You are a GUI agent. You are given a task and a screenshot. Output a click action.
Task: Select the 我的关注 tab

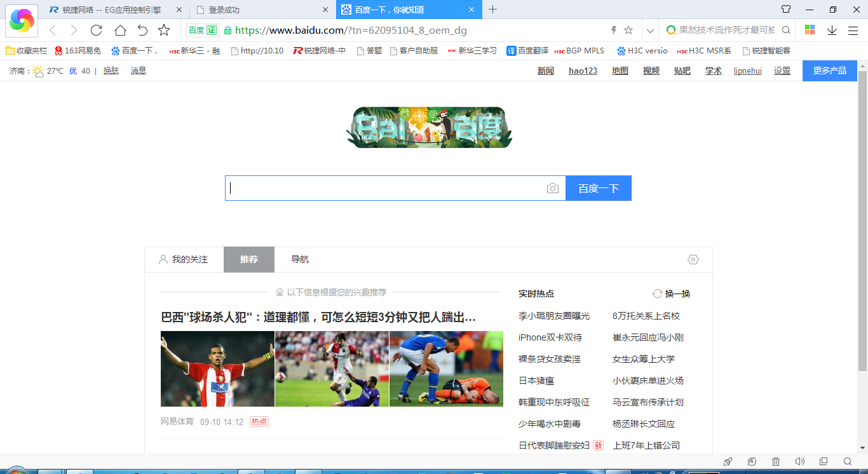click(x=183, y=259)
